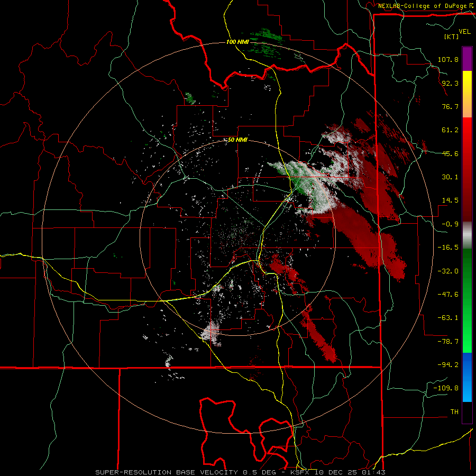Click the [KT] units label

tap(451, 36)
